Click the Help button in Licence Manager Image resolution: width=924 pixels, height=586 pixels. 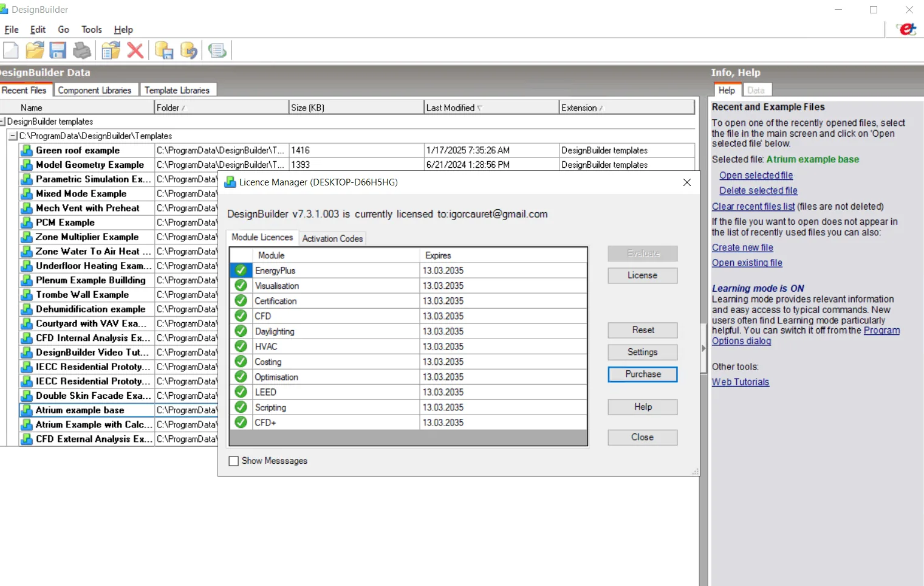pos(643,407)
